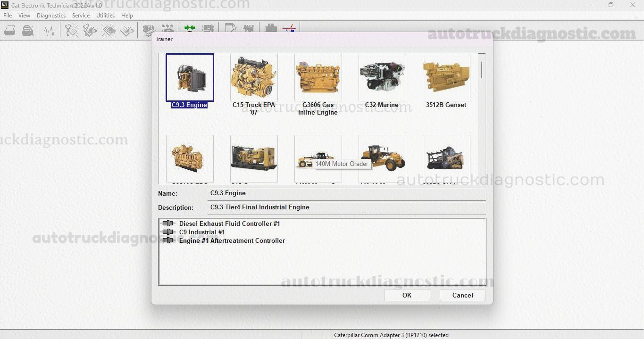Viewport: 644px width, 339px height.
Task: Select the C9.3 Engine thumbnail
Action: (190, 77)
